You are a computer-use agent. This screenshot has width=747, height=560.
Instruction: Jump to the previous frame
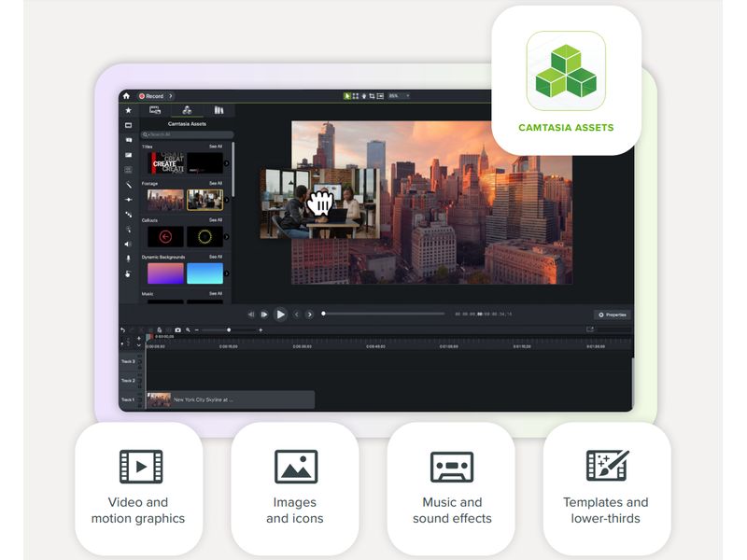[251, 315]
